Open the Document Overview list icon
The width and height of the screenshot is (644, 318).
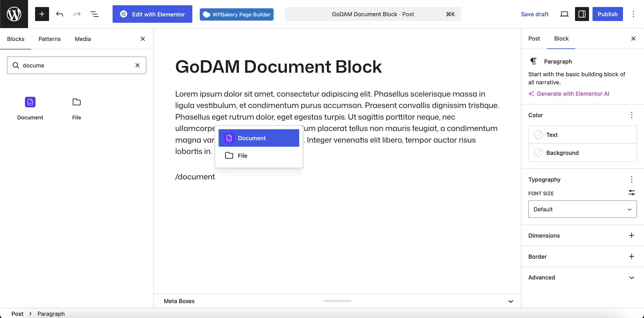pyautogui.click(x=94, y=14)
